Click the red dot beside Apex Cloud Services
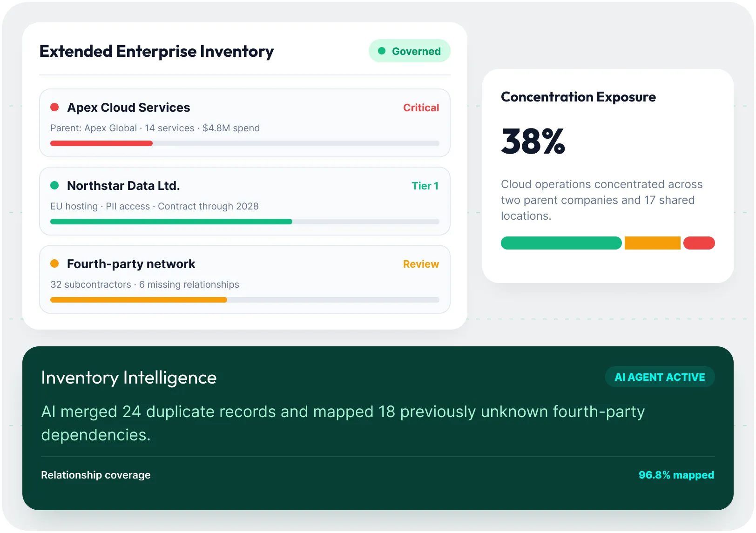This screenshot has width=756, height=533. pos(54,107)
